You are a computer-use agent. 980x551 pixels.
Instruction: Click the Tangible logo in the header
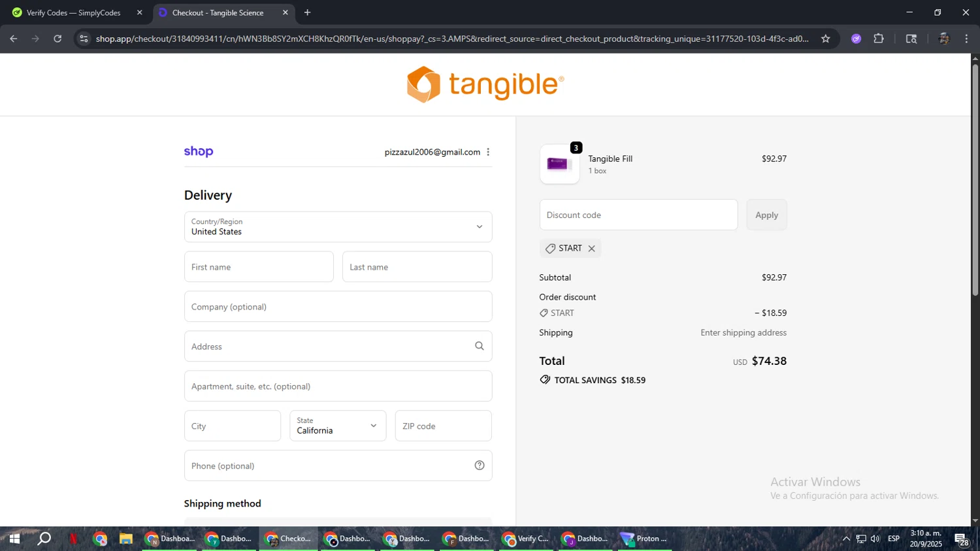coord(485,84)
